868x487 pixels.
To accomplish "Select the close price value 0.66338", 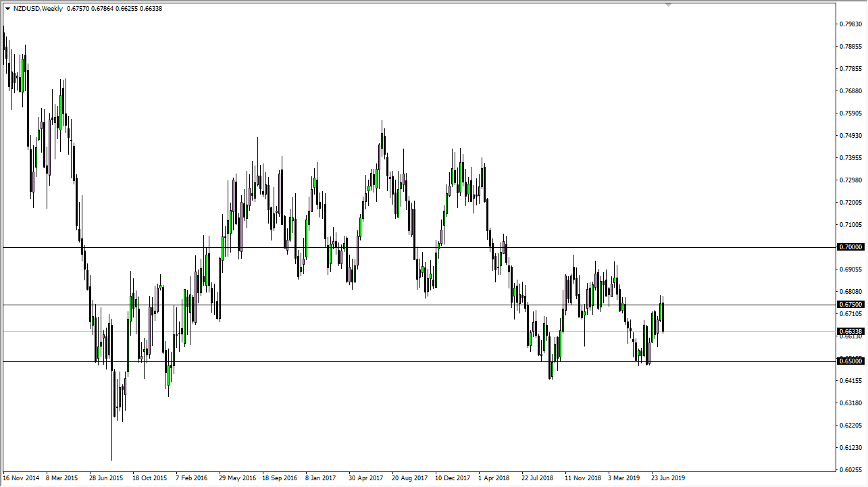I will pyautogui.click(x=150, y=9).
